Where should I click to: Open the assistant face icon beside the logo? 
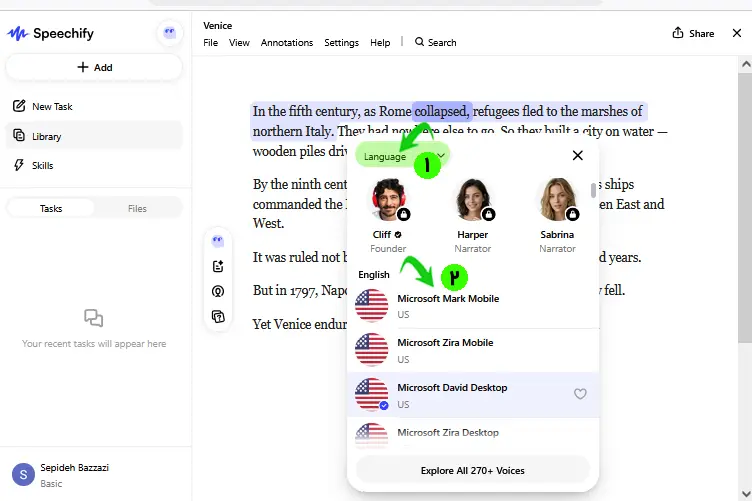click(x=170, y=33)
